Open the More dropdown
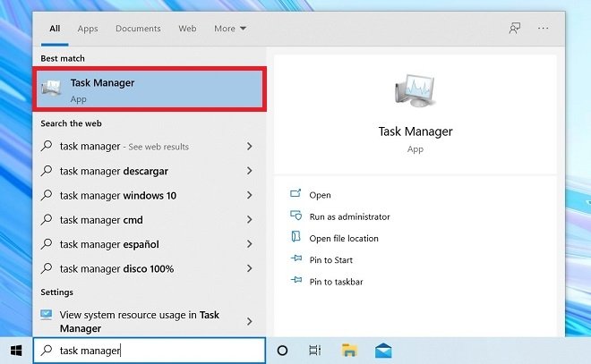 tap(230, 29)
